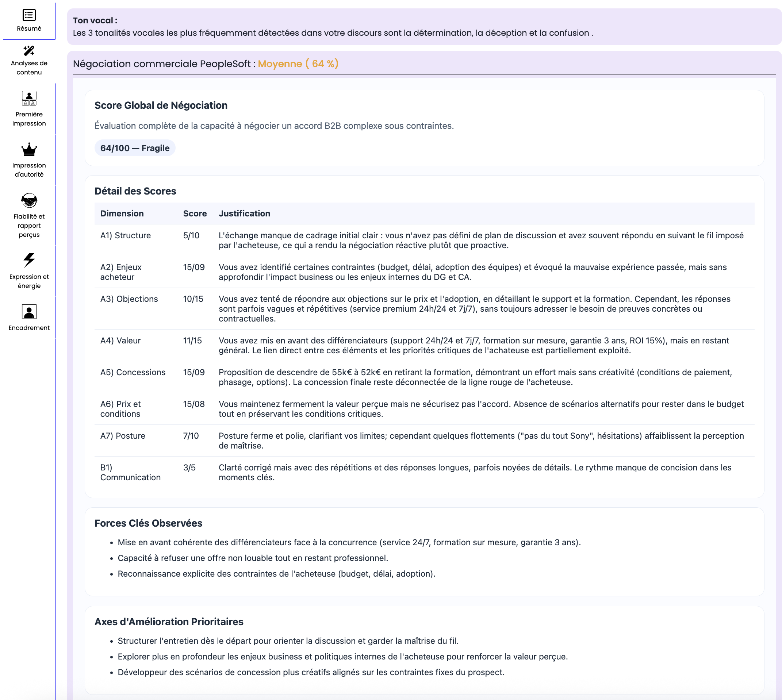This screenshot has width=782, height=700.
Task: Click the Score column header
Action: click(195, 214)
